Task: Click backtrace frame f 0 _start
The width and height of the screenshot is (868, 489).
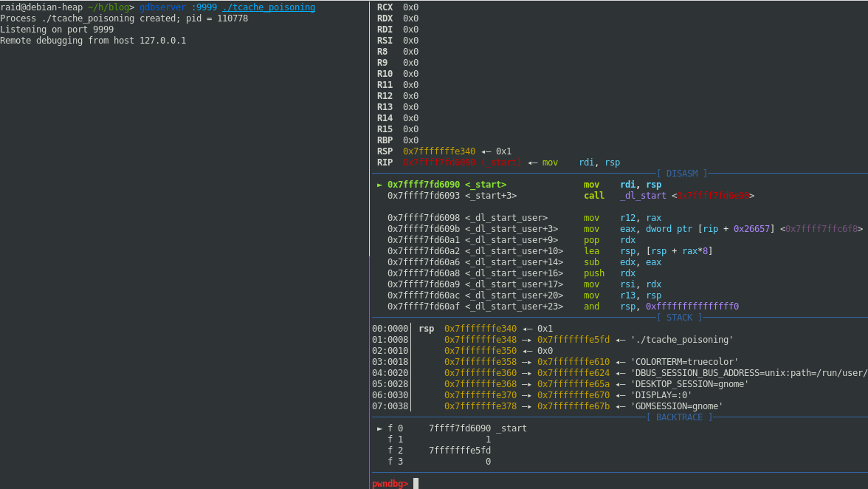Action: (x=452, y=428)
